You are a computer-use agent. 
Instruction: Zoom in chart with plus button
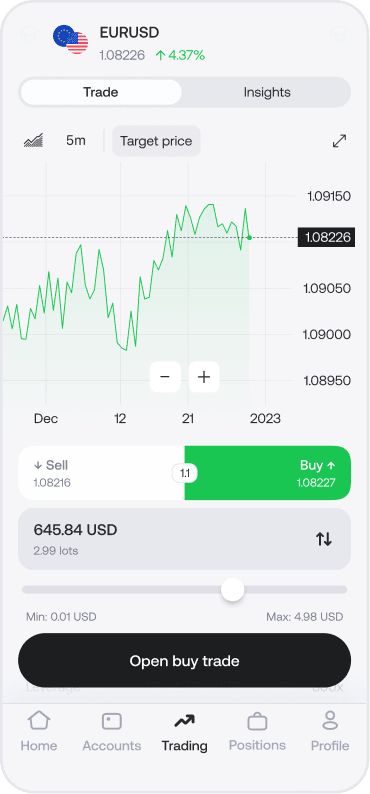click(x=204, y=377)
